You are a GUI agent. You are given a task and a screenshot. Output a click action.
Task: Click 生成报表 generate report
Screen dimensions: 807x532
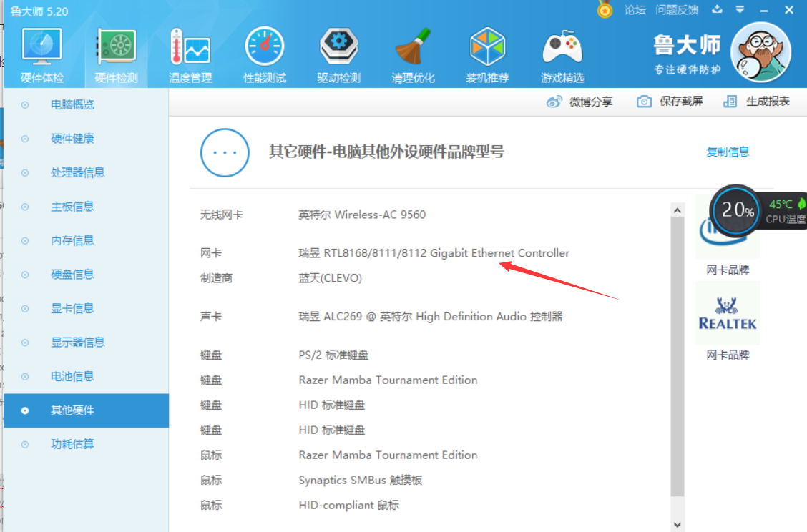(x=757, y=101)
